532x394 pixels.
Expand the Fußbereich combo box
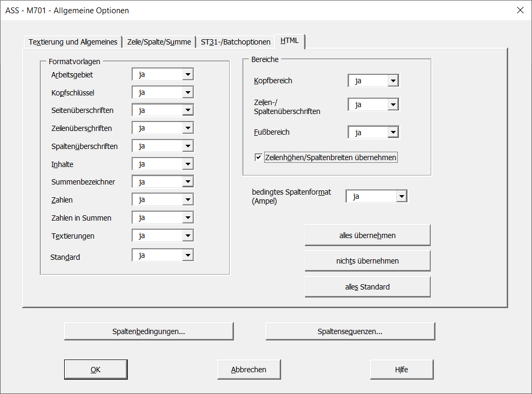click(393, 133)
